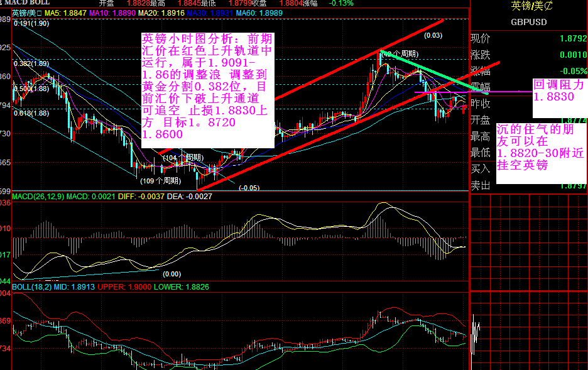588x370 pixels.
Task: Click the 英镑小时图分析 analysis text box
Action: pos(208,90)
